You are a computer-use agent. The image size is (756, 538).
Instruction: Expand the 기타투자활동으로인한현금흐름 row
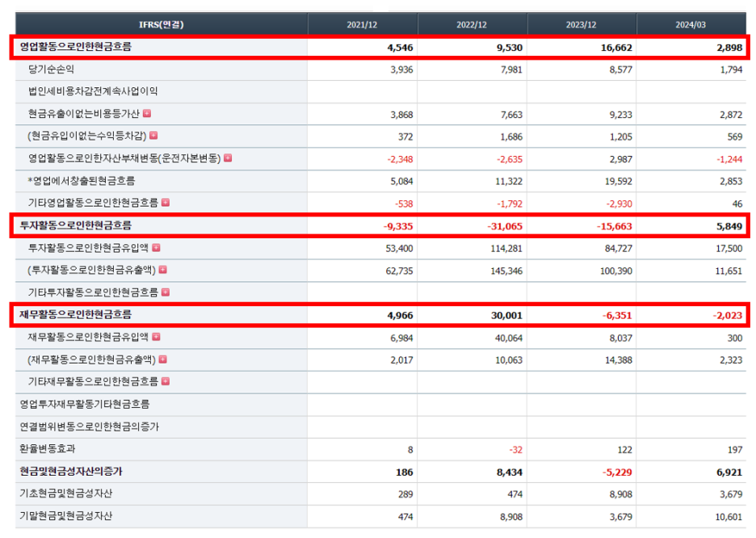pos(166,292)
